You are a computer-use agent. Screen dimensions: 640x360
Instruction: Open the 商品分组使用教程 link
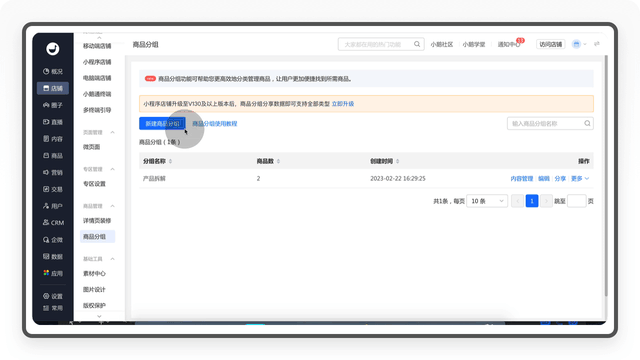click(215, 124)
